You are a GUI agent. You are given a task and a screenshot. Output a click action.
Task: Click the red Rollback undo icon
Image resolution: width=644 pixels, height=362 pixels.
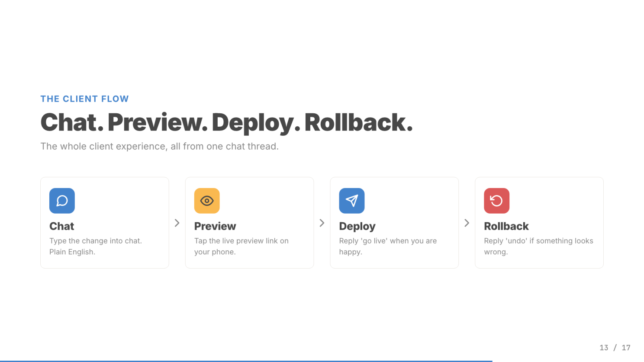[x=496, y=201]
